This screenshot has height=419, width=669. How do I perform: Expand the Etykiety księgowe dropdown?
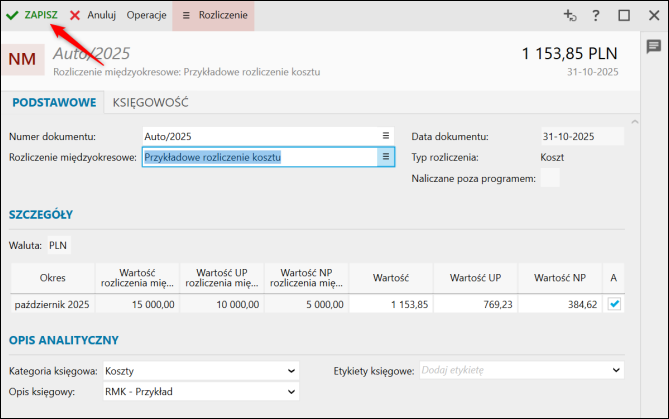click(614, 371)
